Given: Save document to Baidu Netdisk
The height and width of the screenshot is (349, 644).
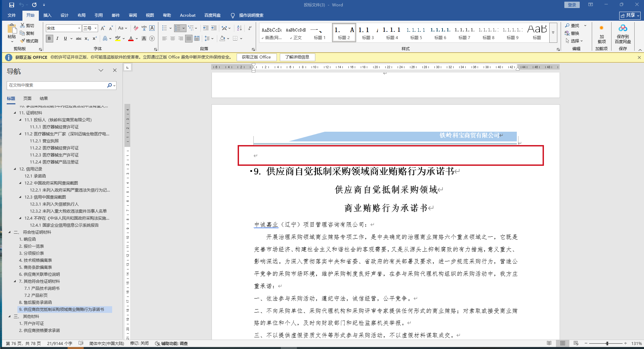Looking at the screenshot, I should (623, 34).
